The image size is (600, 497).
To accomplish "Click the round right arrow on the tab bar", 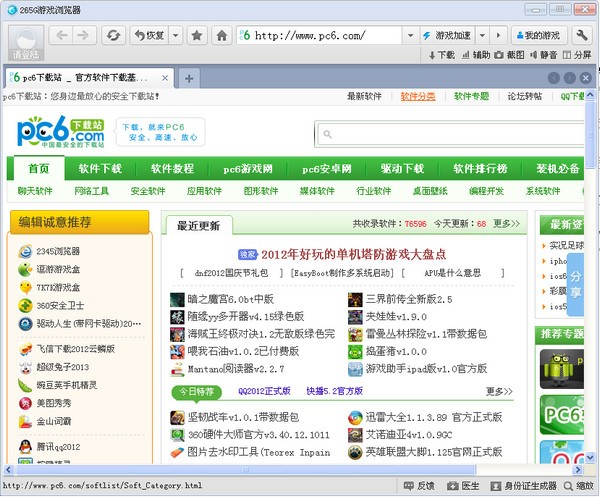I will click(x=569, y=78).
